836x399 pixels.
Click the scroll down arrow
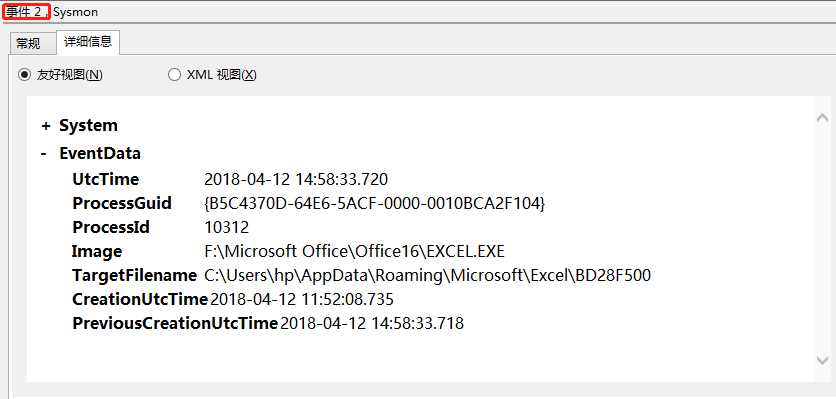(x=822, y=361)
